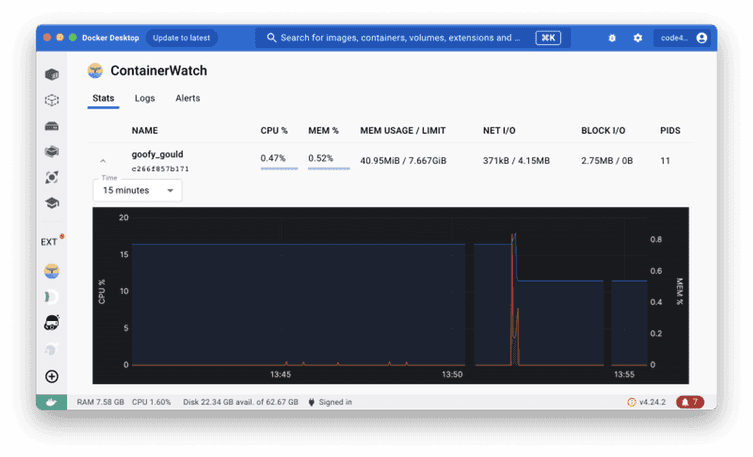The height and width of the screenshot is (457, 753).
Task: Click the BLOCK I/O column header
Action: click(x=603, y=131)
